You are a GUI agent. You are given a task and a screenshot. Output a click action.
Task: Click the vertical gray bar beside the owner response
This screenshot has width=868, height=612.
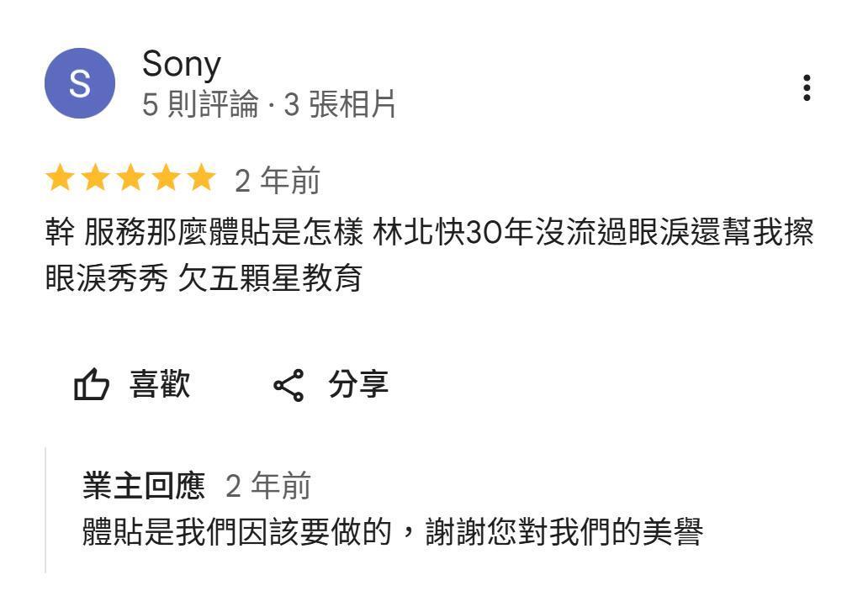coord(45,509)
